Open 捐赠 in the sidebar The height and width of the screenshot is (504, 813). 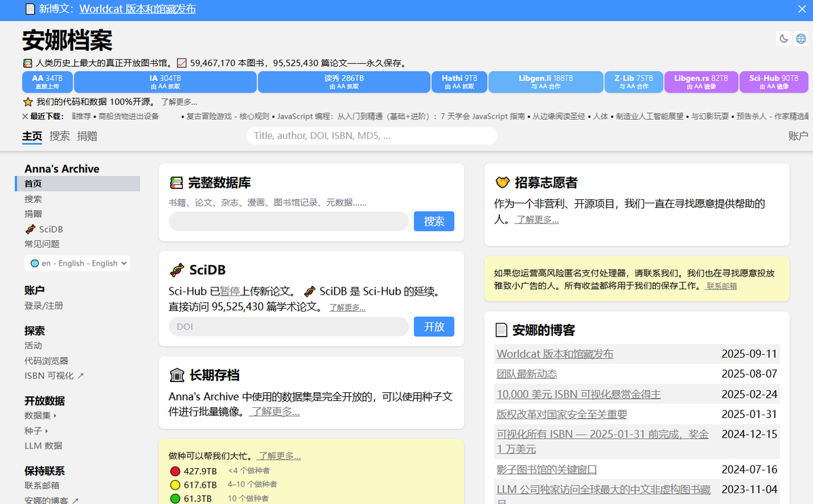[33, 214]
